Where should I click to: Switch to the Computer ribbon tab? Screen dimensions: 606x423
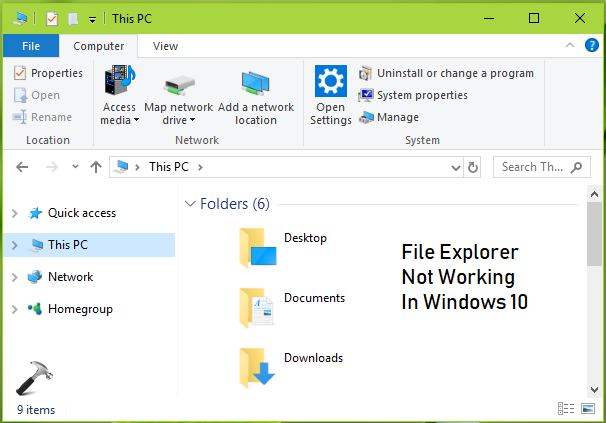coord(99,46)
